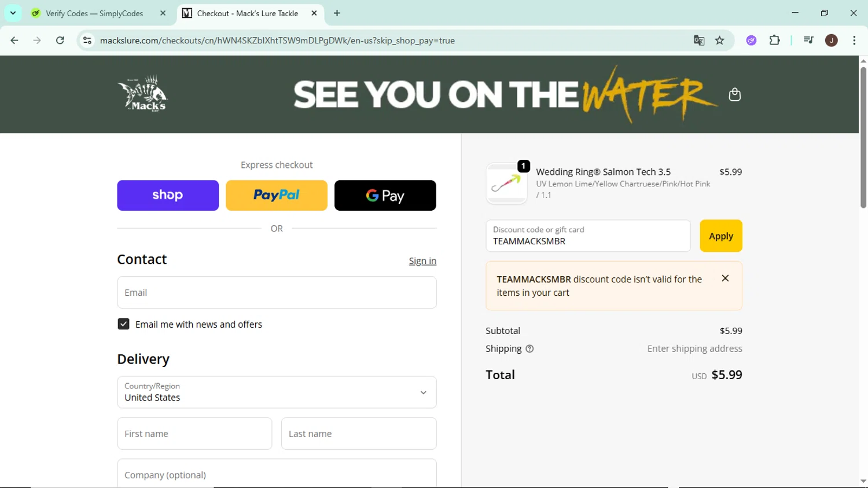Open the tab search dropdown arrow
Image resolution: width=868 pixels, height=488 pixels.
tap(13, 13)
